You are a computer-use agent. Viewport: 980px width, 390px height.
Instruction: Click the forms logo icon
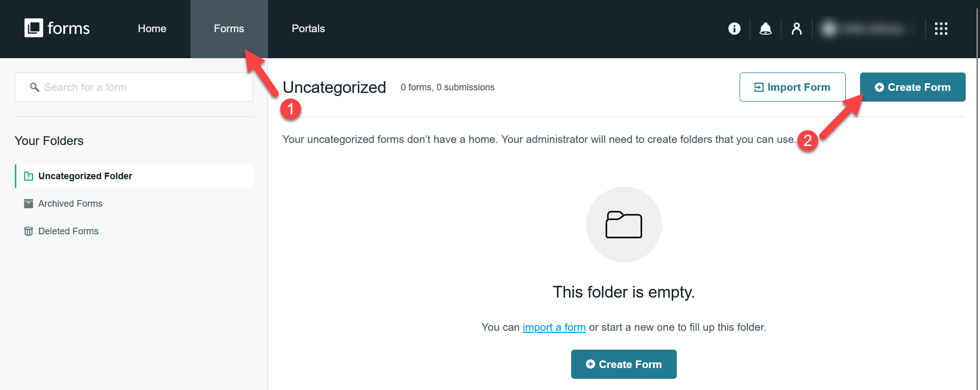pos(34,28)
